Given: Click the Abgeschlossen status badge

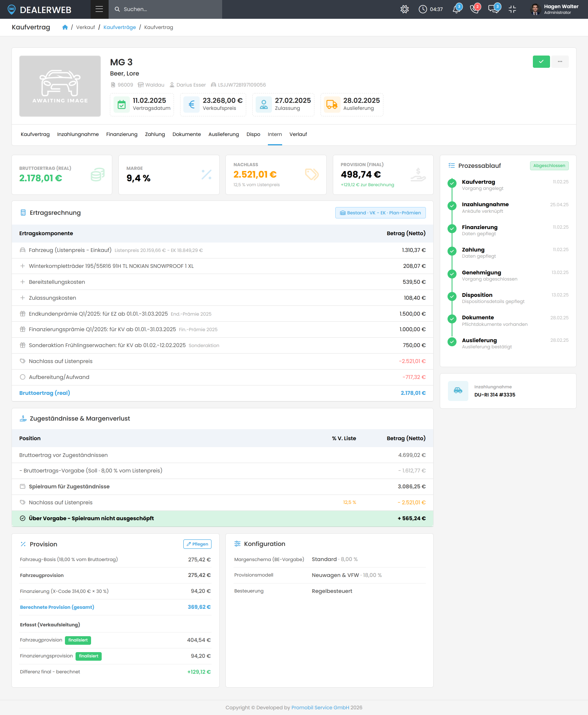Looking at the screenshot, I should pos(549,166).
